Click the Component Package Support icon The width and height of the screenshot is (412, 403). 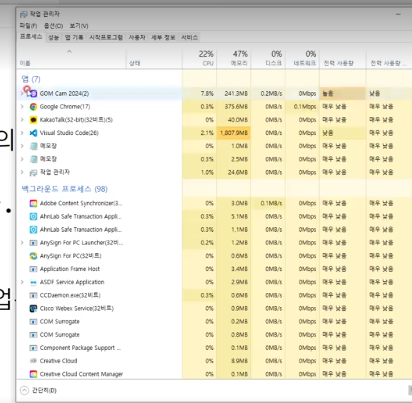point(33,348)
